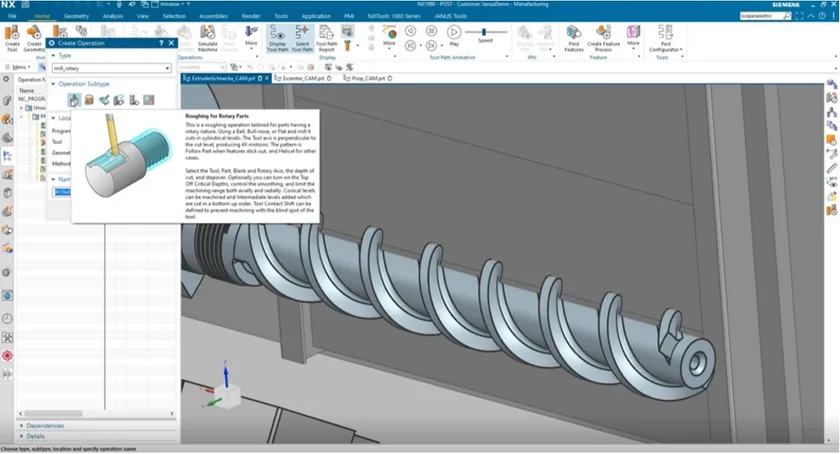Image resolution: width=840 pixels, height=454 pixels.
Task: Click the Name column header
Action: (x=27, y=91)
